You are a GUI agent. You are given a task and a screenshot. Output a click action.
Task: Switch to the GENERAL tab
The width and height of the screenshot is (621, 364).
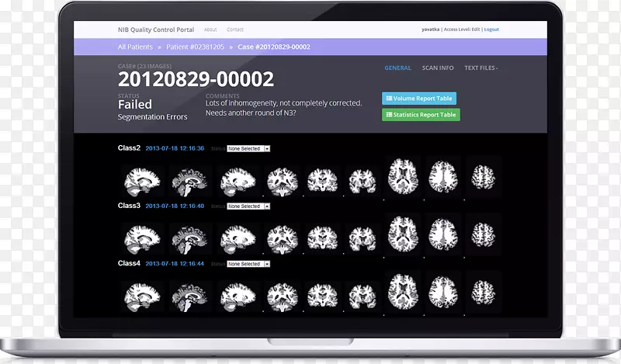[x=397, y=68]
